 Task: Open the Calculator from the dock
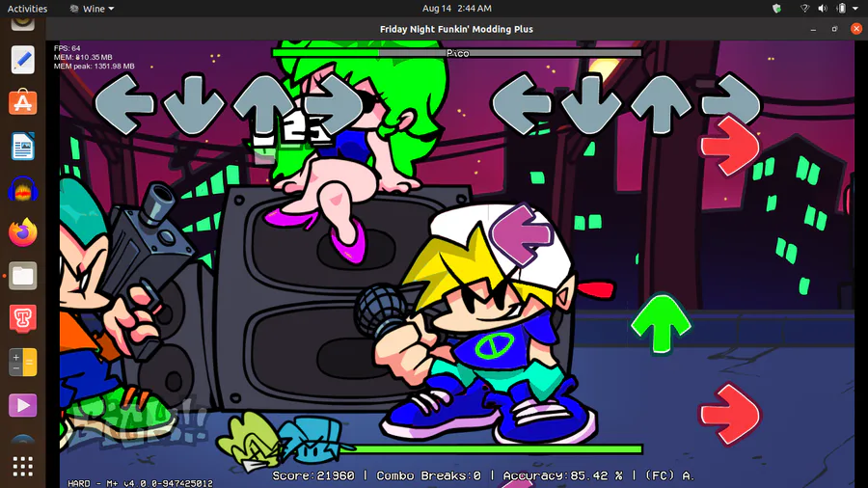pos(23,362)
